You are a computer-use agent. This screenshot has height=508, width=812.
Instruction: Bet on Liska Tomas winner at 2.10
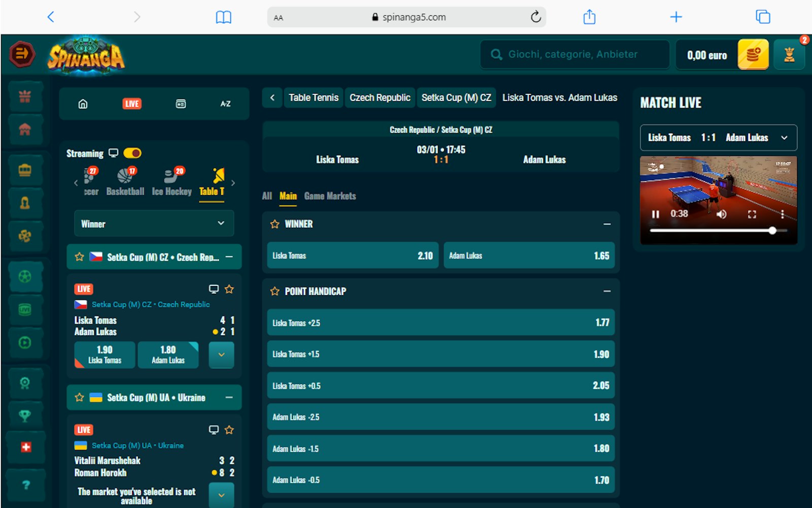click(x=352, y=256)
